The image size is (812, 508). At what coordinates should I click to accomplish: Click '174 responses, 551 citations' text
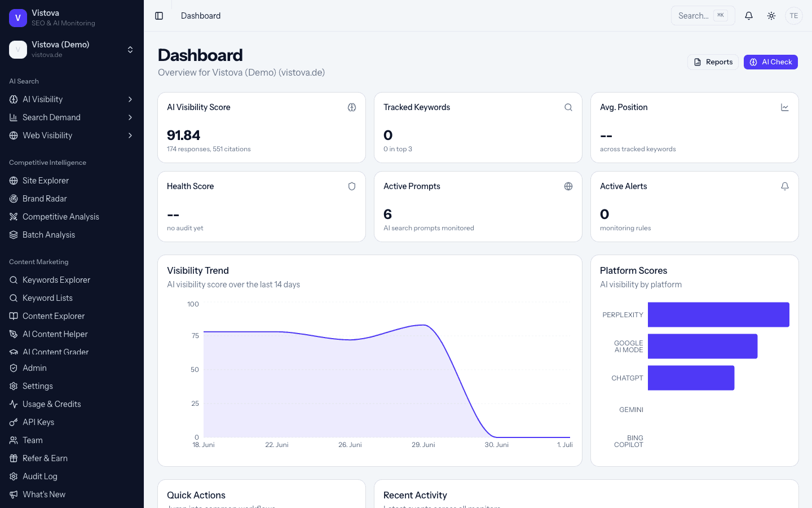coord(209,149)
